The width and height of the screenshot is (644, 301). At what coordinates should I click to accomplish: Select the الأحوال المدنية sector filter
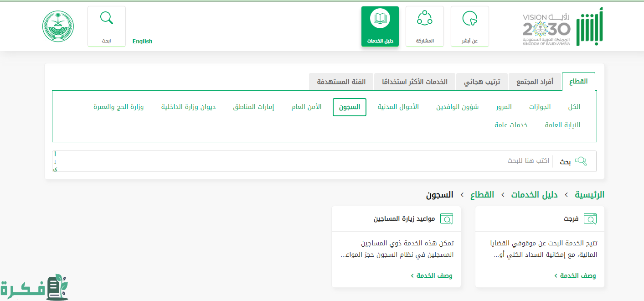point(398,107)
